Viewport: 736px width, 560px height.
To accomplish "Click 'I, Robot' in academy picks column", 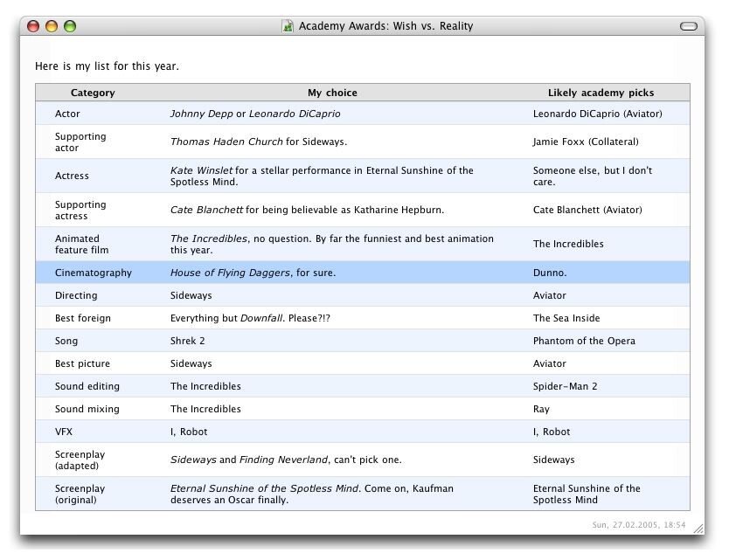I will 552,432.
